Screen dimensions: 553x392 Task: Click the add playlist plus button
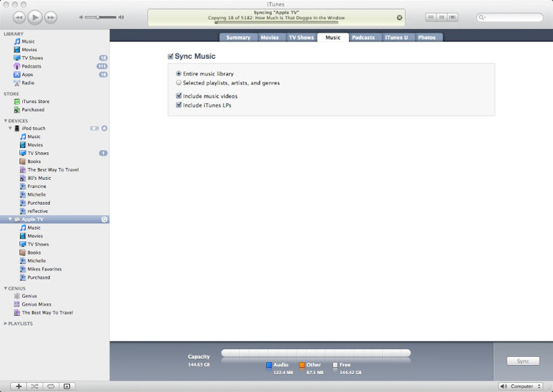click(19, 386)
